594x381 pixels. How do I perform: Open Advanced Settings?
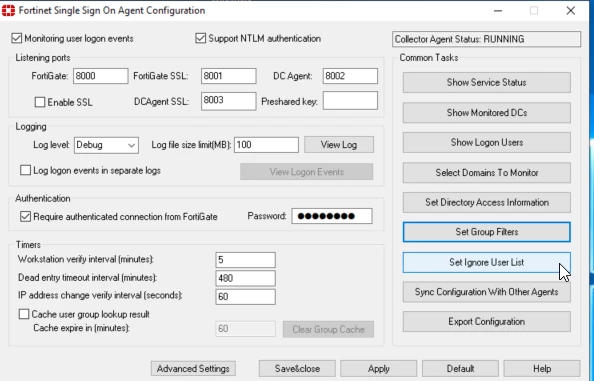click(x=193, y=369)
